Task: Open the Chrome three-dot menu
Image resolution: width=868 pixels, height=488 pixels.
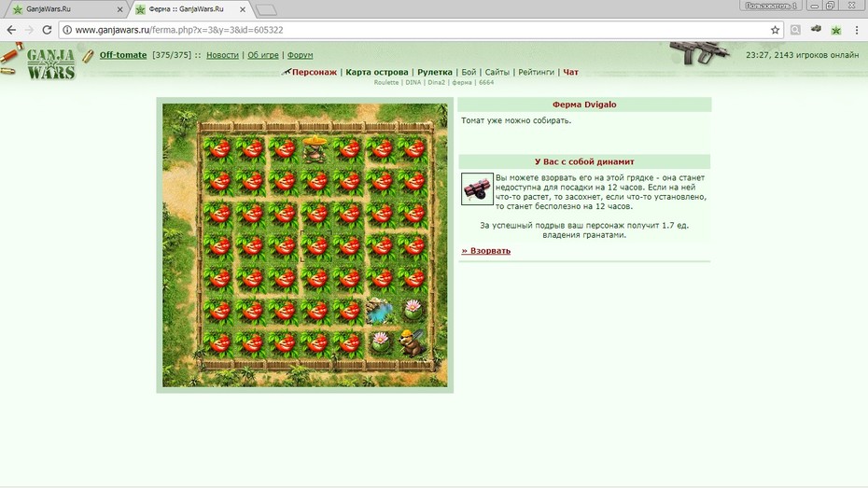Action: [x=857, y=30]
